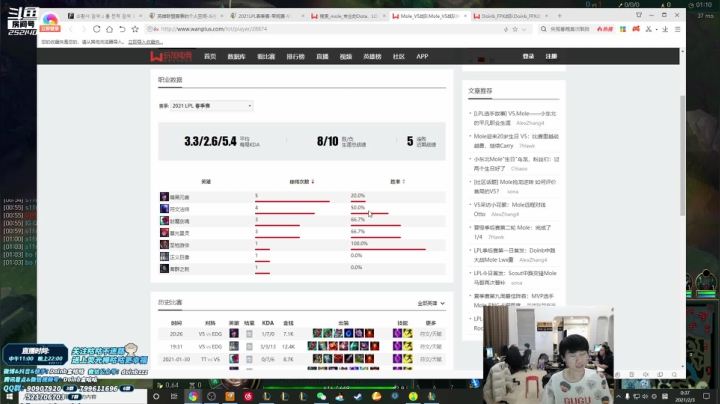720x404 pixels.
Task: Go to browser home page icon
Action: (x=109, y=29)
